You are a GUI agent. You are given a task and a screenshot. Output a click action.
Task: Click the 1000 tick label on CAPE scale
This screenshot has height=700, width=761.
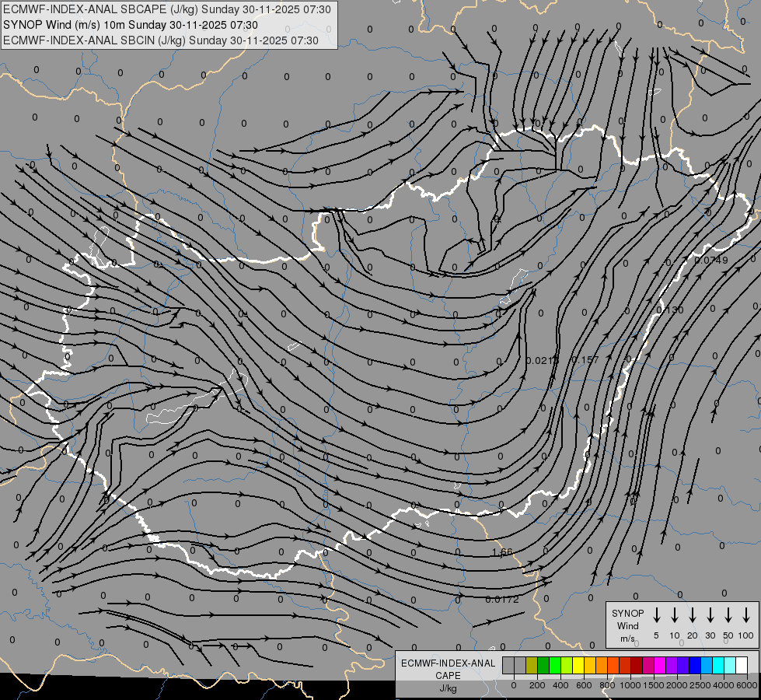pyautogui.click(x=630, y=685)
